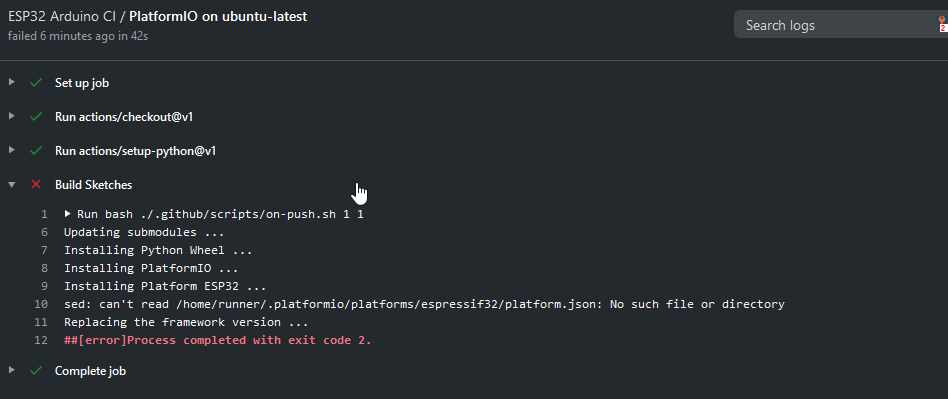The height and width of the screenshot is (399, 948).
Task: Collapse the Build Sketches step arrow
Action: [11, 184]
